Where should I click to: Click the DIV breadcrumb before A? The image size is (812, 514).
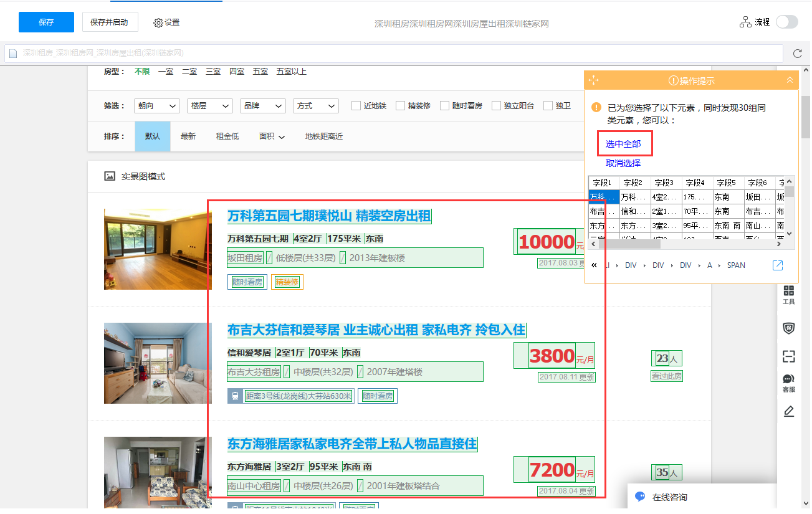685,265
